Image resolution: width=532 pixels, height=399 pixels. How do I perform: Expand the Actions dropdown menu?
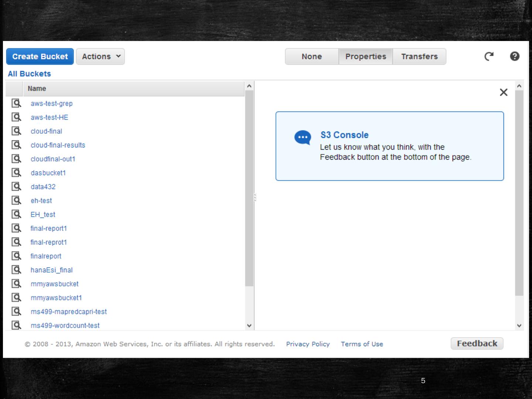(x=100, y=57)
